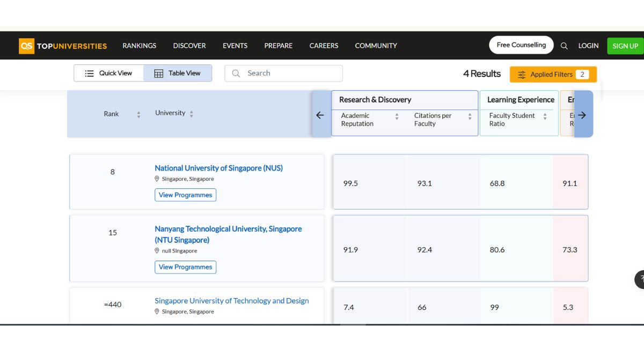644x362 pixels.
Task: Click the Login link
Action: point(588,46)
